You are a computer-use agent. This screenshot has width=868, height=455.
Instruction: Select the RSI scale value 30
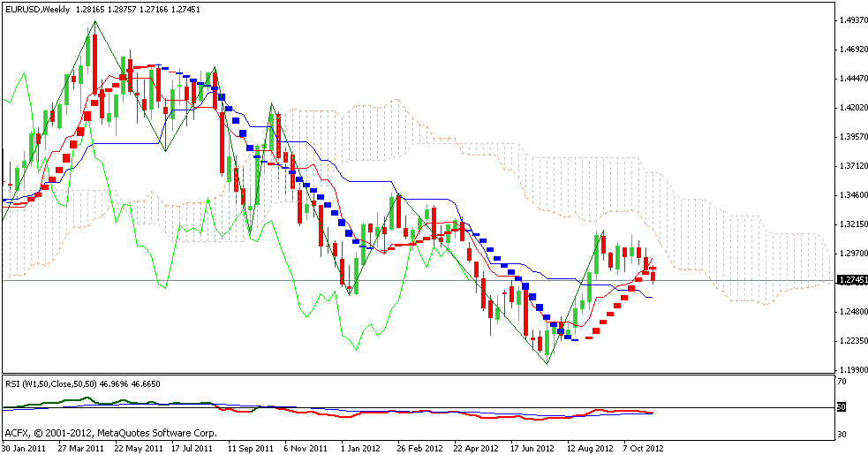(842, 434)
